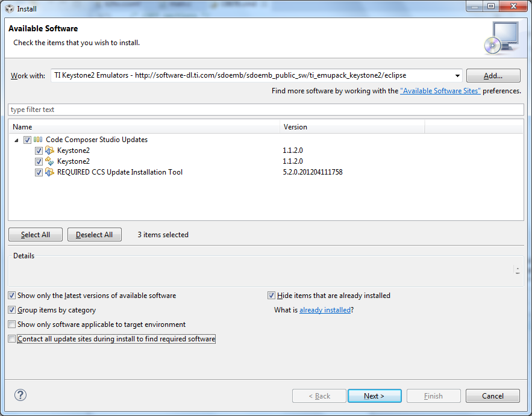Screen dimensions: 532x416
Task: Click the Next > button
Action: click(x=375, y=396)
